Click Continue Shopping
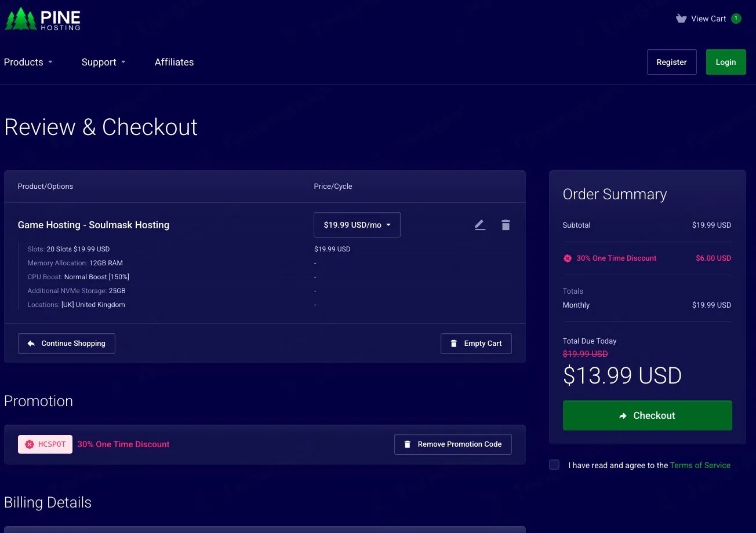This screenshot has width=756, height=533. tap(67, 344)
